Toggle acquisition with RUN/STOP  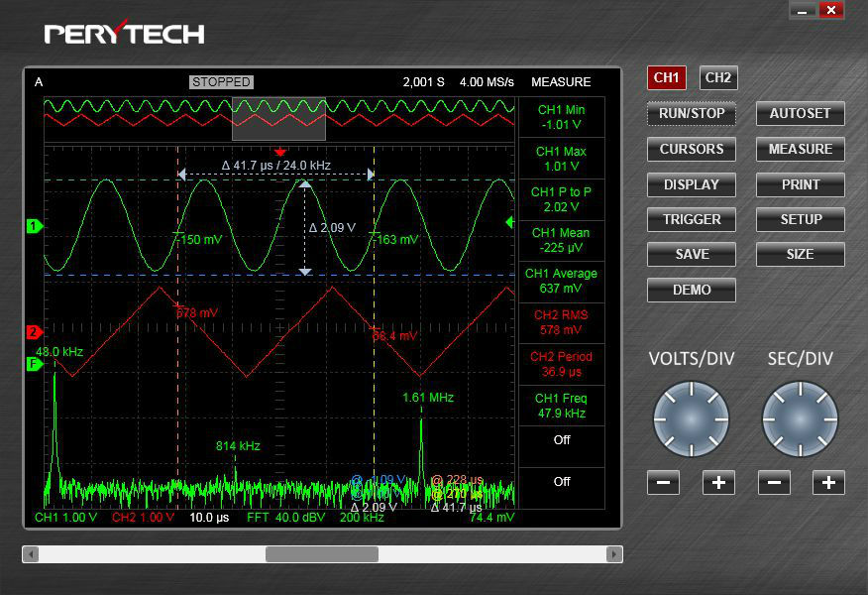(x=692, y=113)
